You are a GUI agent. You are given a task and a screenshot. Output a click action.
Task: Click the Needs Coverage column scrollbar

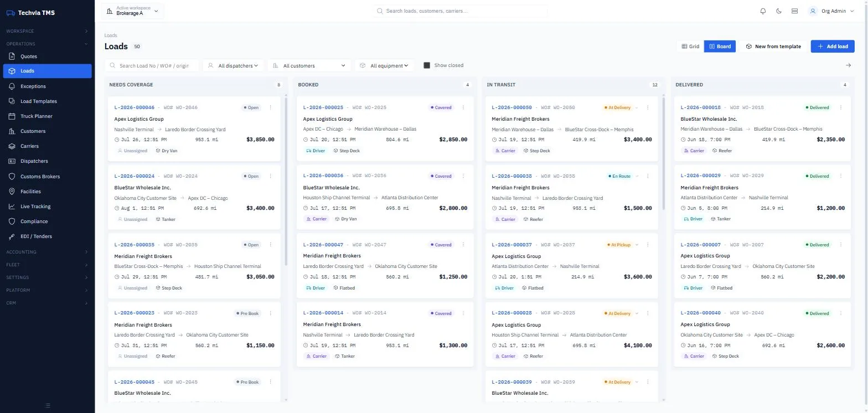tap(286, 181)
